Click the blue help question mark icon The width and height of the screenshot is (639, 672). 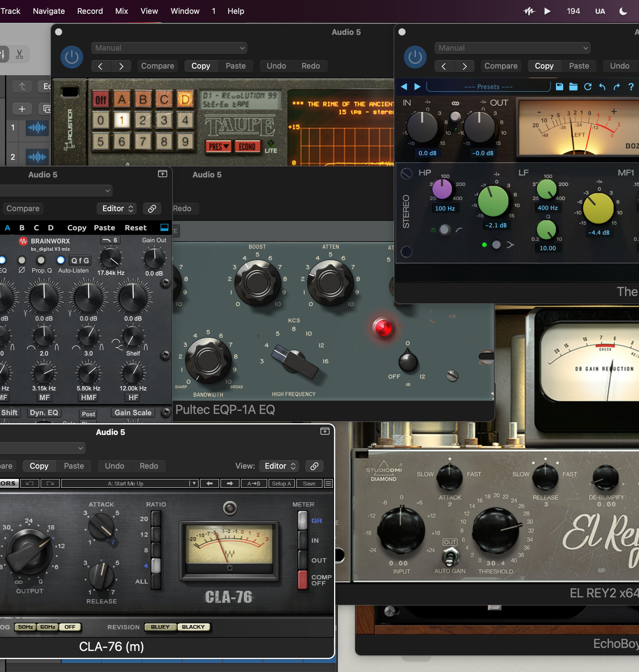[x=631, y=87]
